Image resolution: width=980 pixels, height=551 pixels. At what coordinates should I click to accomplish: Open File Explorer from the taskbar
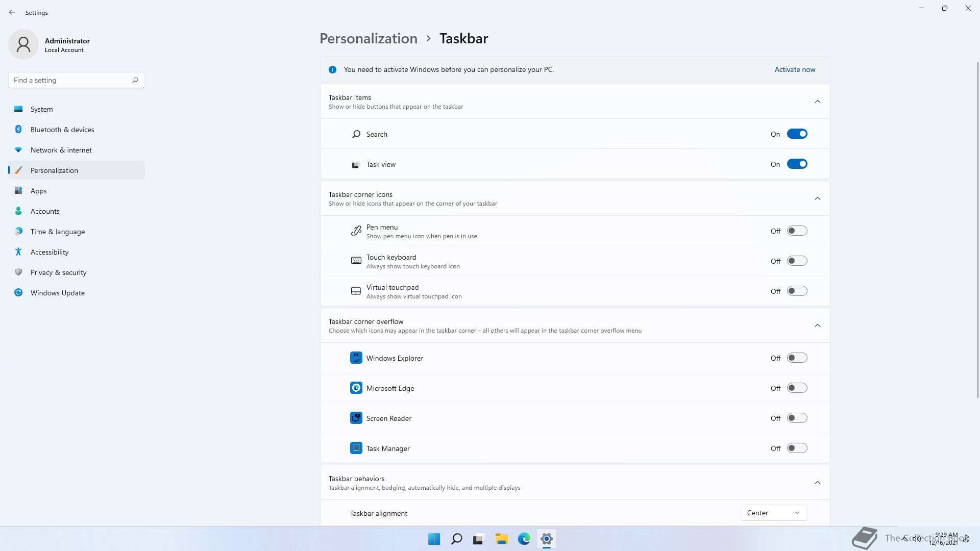(501, 539)
